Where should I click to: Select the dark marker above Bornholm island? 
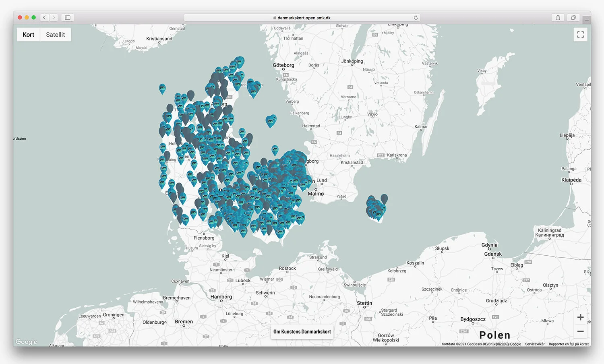pos(384,199)
